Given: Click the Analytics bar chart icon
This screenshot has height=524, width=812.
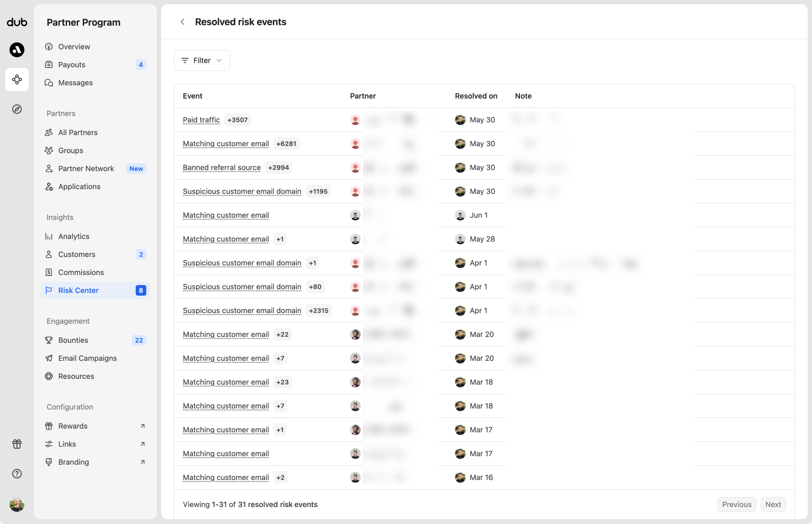Looking at the screenshot, I should (x=49, y=236).
